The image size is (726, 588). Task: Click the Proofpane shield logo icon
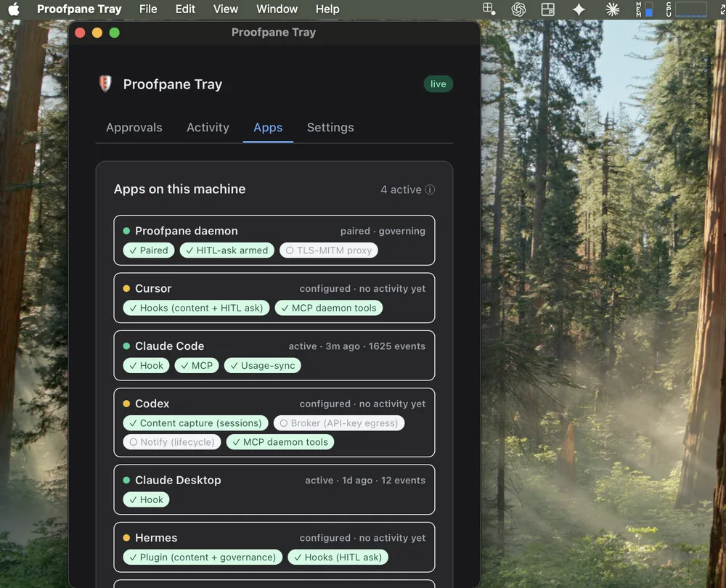point(105,83)
